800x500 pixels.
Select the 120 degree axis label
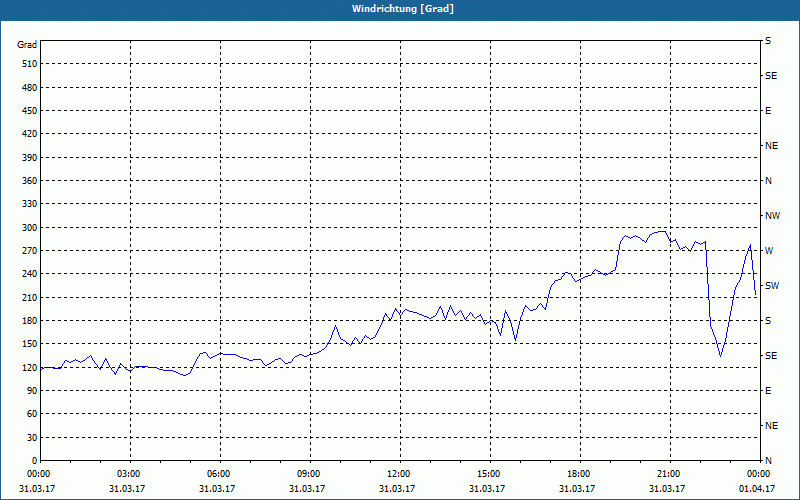tap(30, 367)
